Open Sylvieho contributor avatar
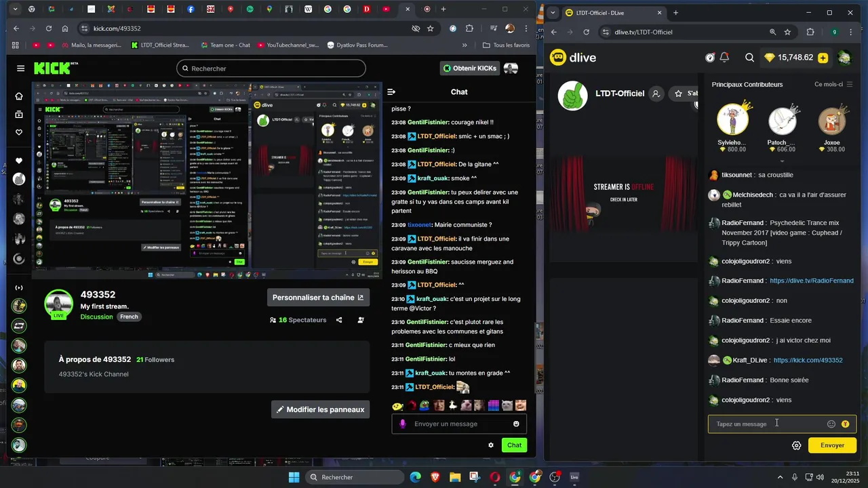The height and width of the screenshot is (488, 868). (732, 120)
